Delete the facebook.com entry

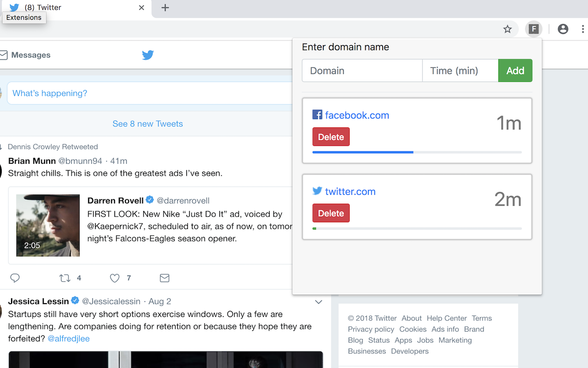click(331, 137)
